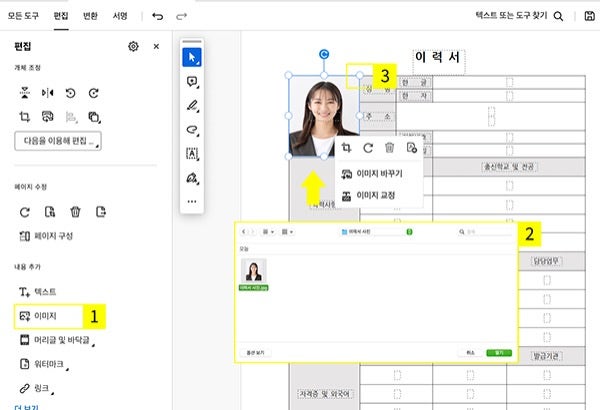Save the document with the floppy disk icon
The height and width of the screenshot is (410, 600).
pos(589,16)
